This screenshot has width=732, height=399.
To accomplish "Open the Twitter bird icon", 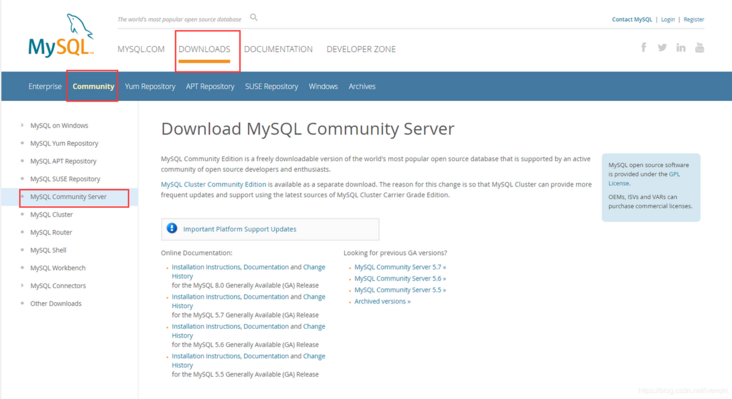I will click(x=662, y=48).
